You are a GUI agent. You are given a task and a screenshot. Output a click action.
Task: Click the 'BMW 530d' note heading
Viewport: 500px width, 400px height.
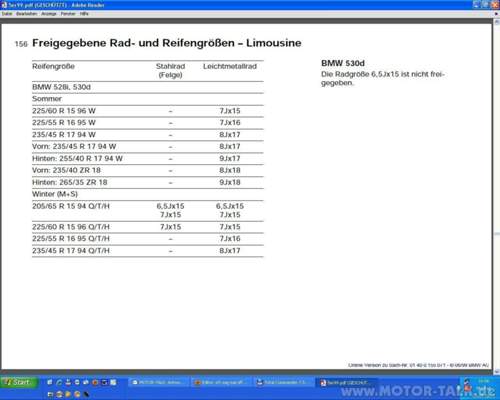pos(343,63)
